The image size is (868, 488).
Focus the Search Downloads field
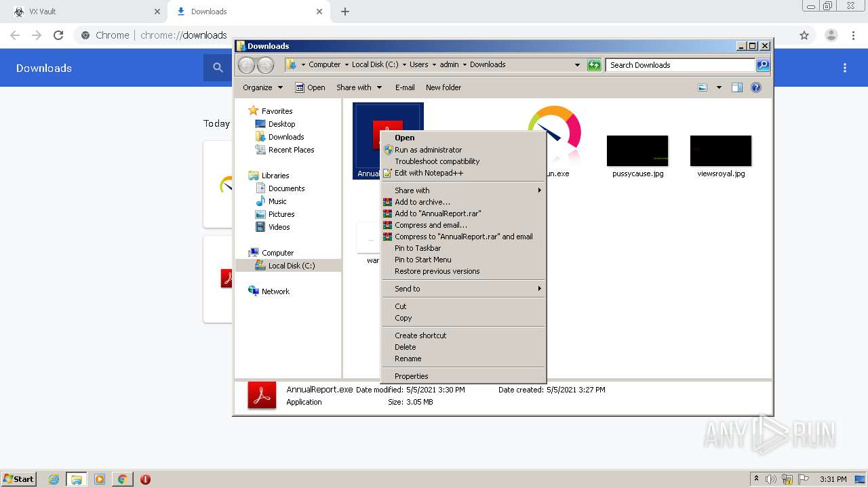pos(680,65)
